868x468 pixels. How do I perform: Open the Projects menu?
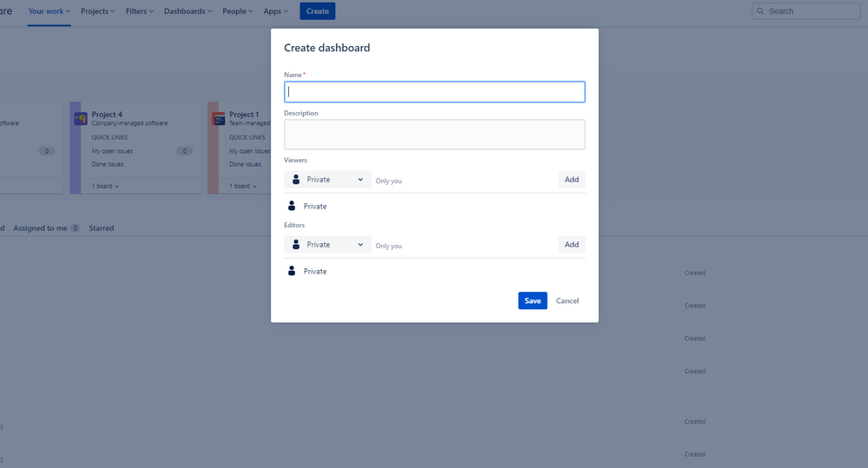tap(97, 11)
